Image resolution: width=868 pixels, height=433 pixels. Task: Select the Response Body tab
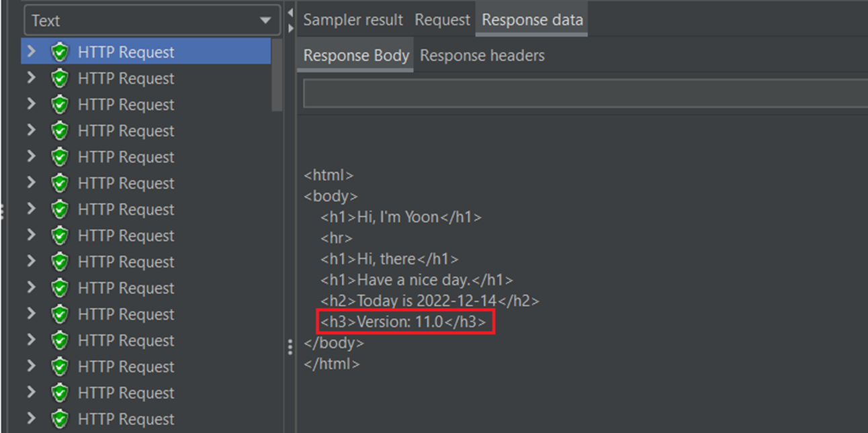tap(355, 55)
